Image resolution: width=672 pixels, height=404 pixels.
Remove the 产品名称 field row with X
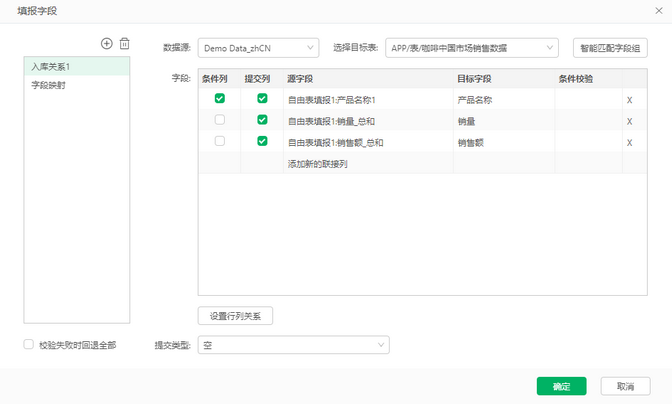[629, 100]
